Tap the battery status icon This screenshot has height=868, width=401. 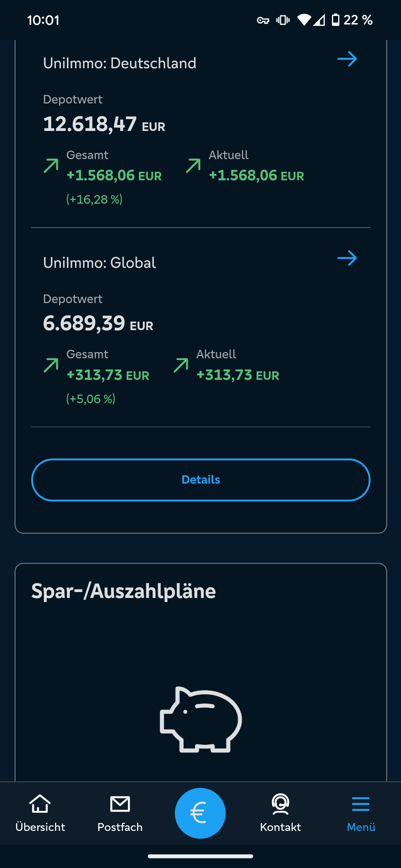pos(335,20)
